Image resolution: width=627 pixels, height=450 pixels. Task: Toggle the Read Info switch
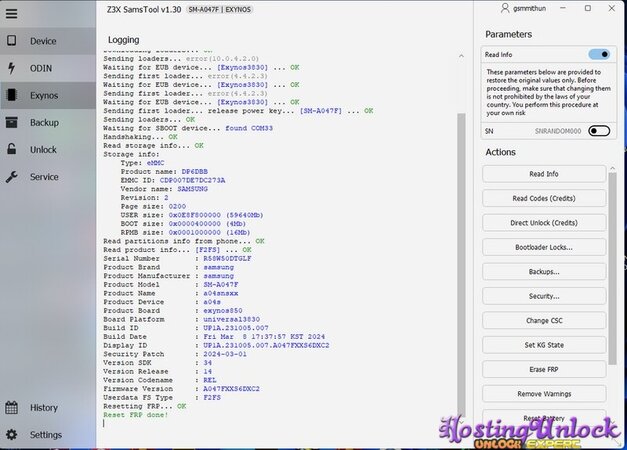coord(599,54)
